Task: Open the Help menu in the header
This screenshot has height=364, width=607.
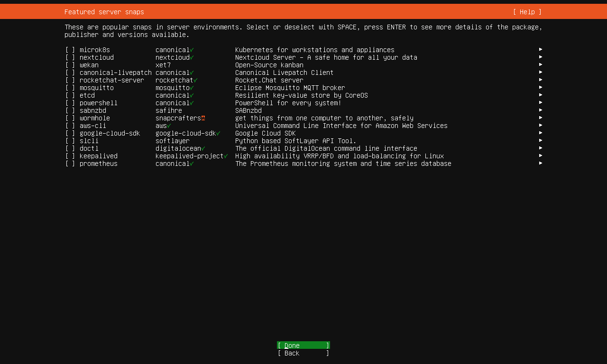Action: pyautogui.click(x=527, y=12)
